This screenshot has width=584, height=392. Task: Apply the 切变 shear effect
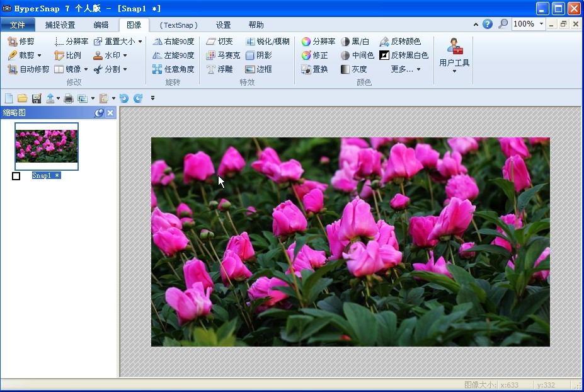coord(220,42)
